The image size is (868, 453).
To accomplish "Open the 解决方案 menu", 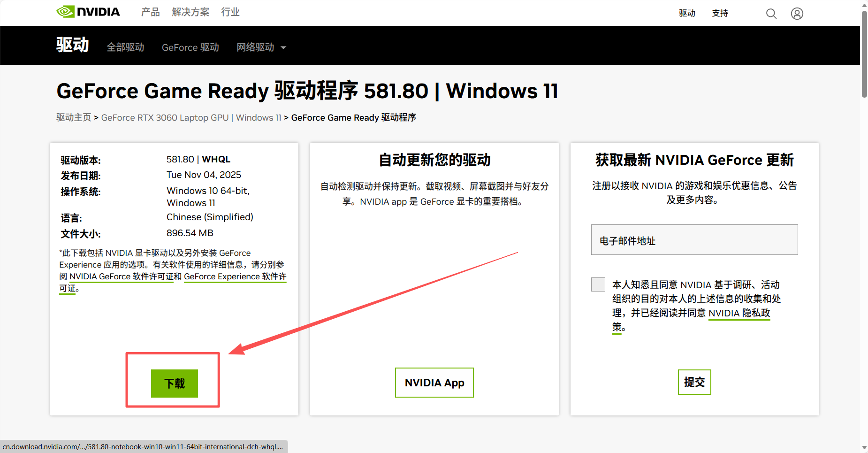I will coord(190,12).
